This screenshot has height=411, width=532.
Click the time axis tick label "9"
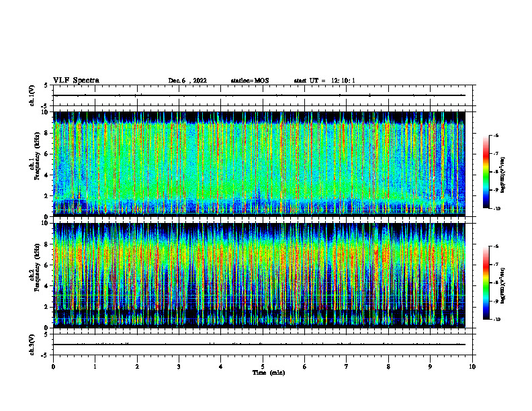click(430, 367)
